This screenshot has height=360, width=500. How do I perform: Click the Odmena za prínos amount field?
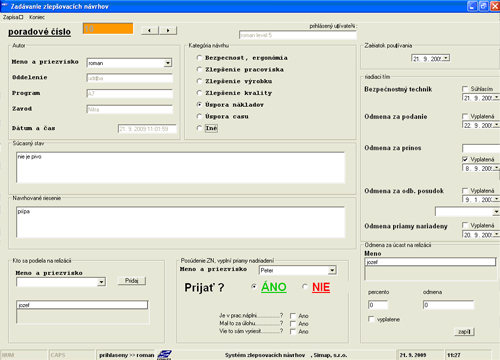pos(481,148)
